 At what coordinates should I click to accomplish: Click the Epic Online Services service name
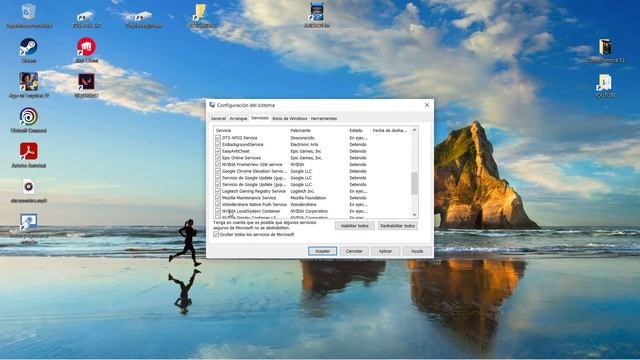tap(241, 158)
